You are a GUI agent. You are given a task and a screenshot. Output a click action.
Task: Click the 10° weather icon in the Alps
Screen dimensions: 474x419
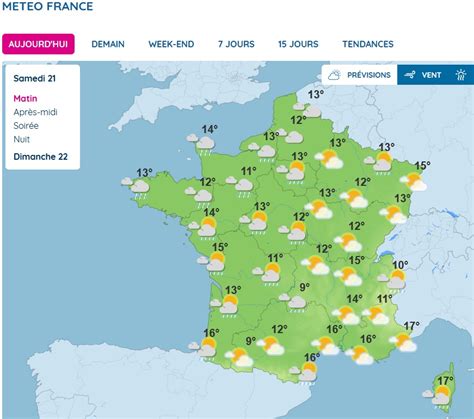tap(392, 279)
